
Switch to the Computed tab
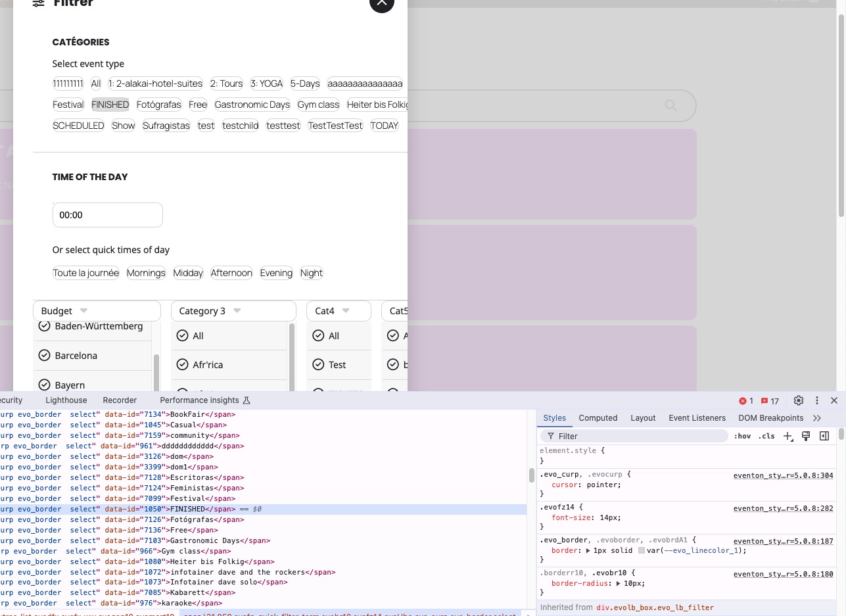coord(598,418)
